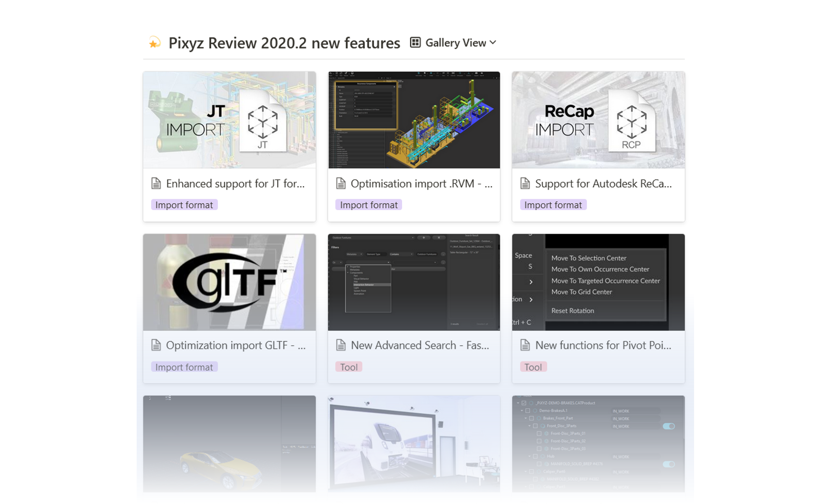Open the glTF card thumbnail
The width and height of the screenshot is (817, 504).
coord(229,282)
